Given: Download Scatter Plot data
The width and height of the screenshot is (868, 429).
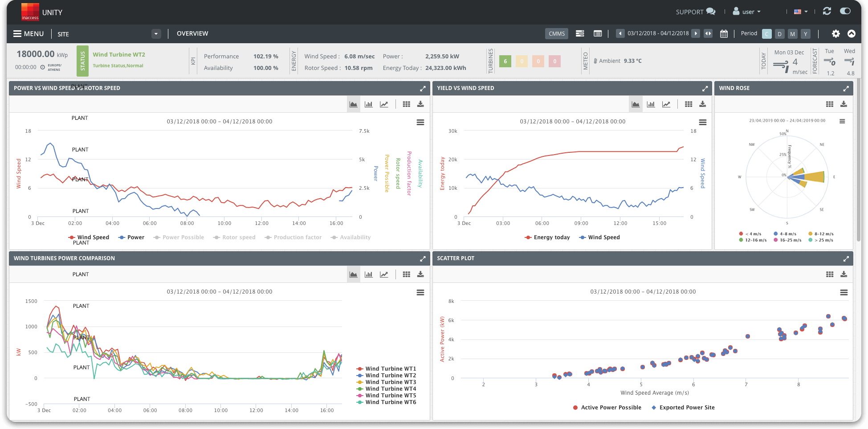Looking at the screenshot, I should pos(844,274).
